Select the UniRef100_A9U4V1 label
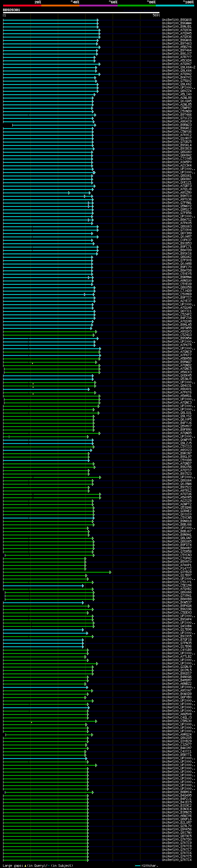The width and height of the screenshot is (197, 868). pyautogui.click(x=177, y=389)
